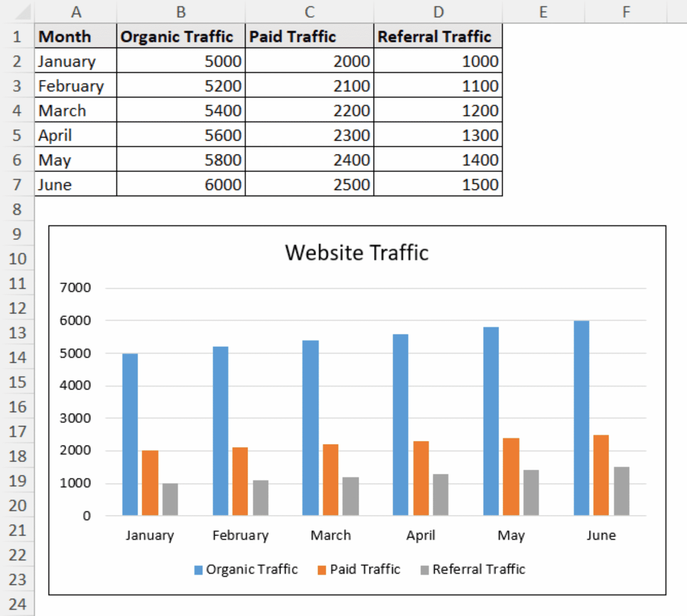The image size is (687, 616).
Task: Select the Month header cell
Action: point(75,36)
